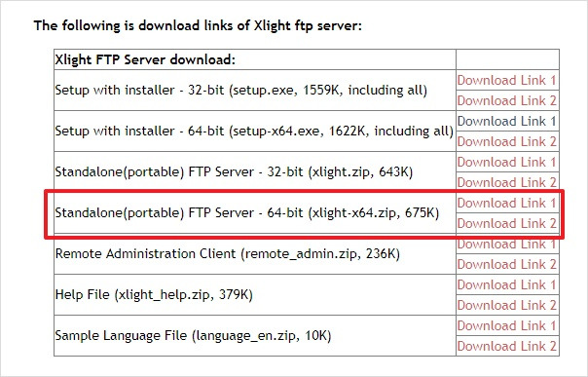Open Download Link 2 for 32-bit setup.exe installer
This screenshot has height=377, width=588.
click(x=506, y=100)
